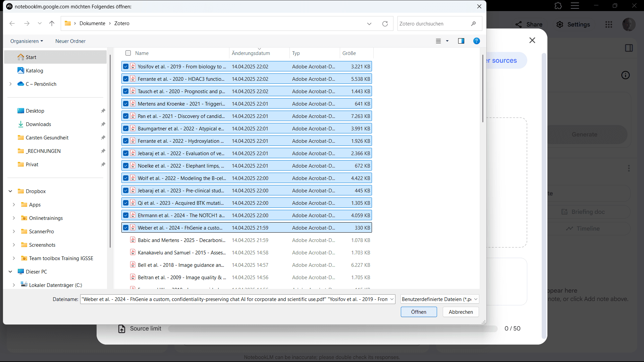Toggle the NotebookLM side panel icon
The width and height of the screenshot is (644, 362).
point(629,48)
